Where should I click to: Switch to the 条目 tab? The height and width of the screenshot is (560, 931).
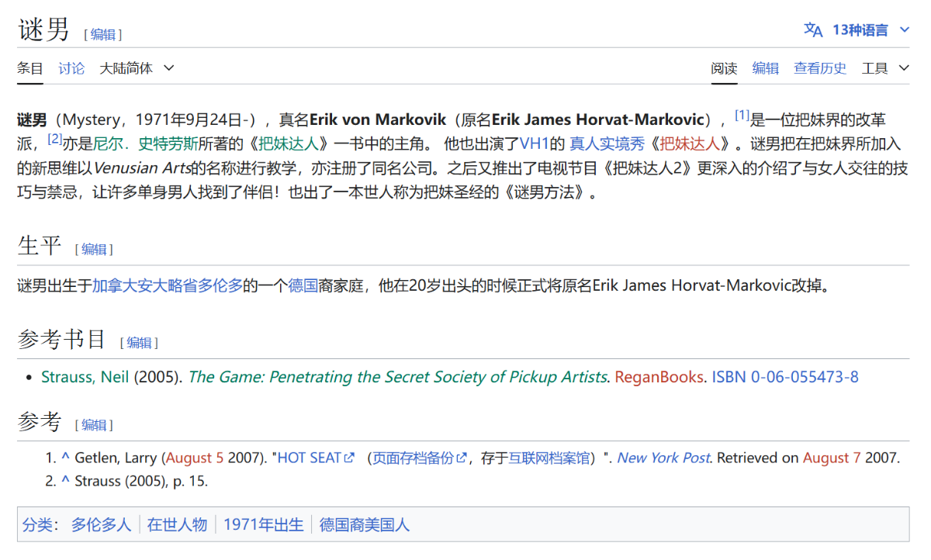30,68
